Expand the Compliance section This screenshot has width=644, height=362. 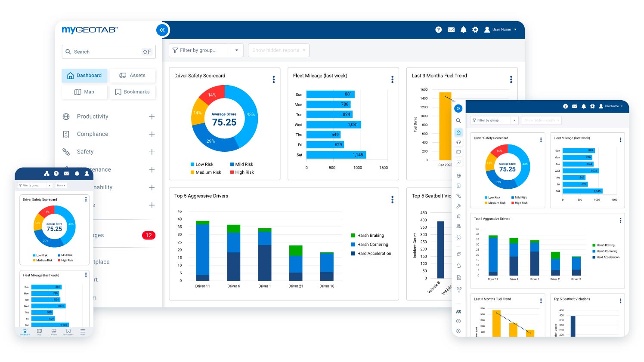pyautogui.click(x=152, y=134)
